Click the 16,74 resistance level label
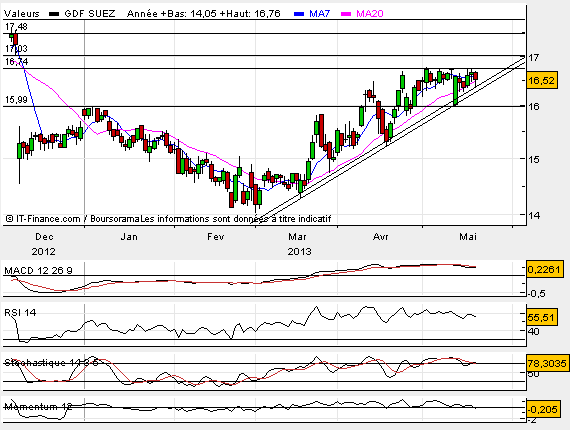 coord(16,61)
